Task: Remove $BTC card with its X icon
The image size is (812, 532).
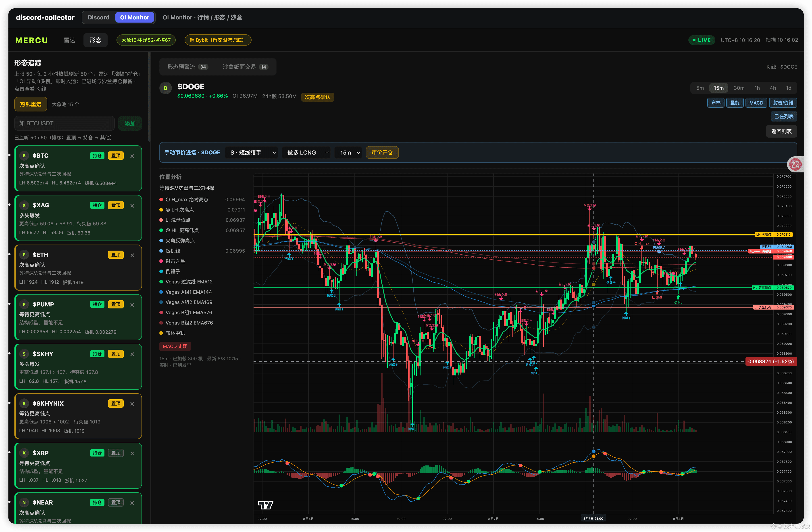Action: point(132,156)
